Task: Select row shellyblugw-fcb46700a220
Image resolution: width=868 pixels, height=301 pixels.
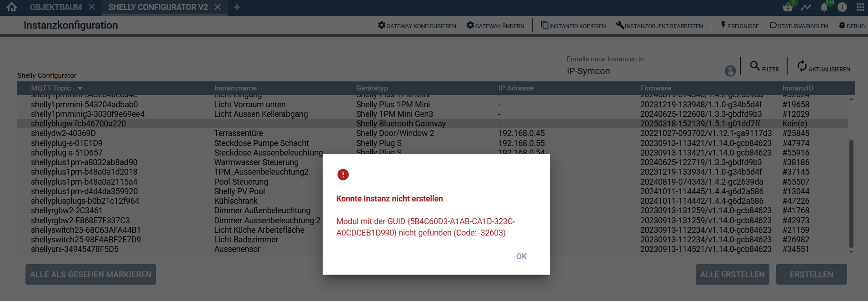Action: (432, 124)
